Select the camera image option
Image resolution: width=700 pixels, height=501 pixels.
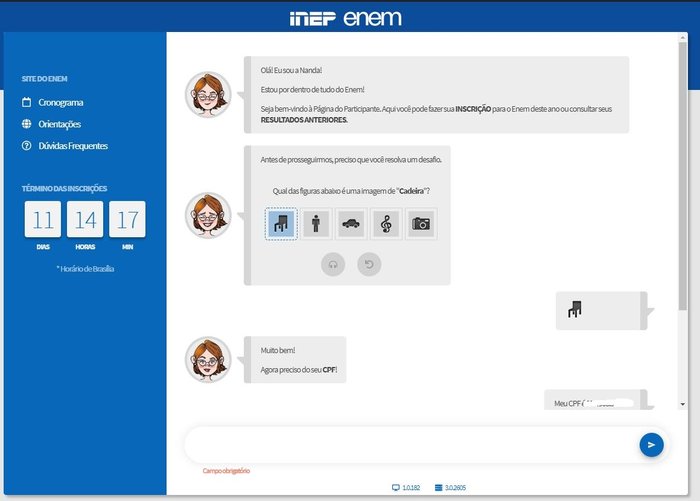(421, 224)
